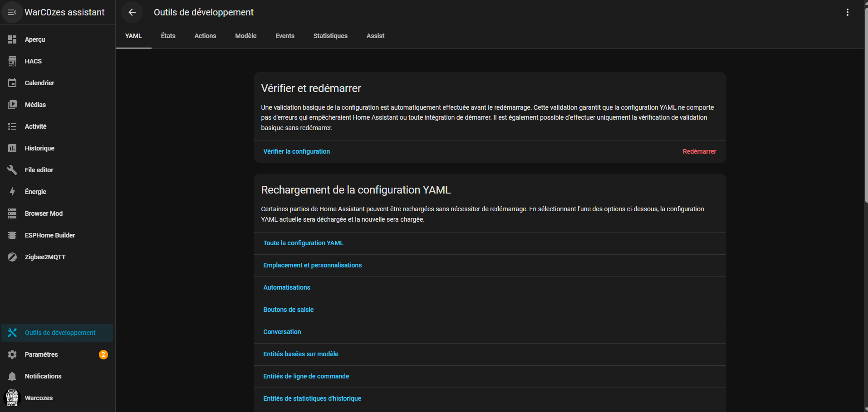Click the Zigbee2MQTT sidebar icon
Image resolution: width=868 pixels, height=412 pixels.
[x=12, y=257]
